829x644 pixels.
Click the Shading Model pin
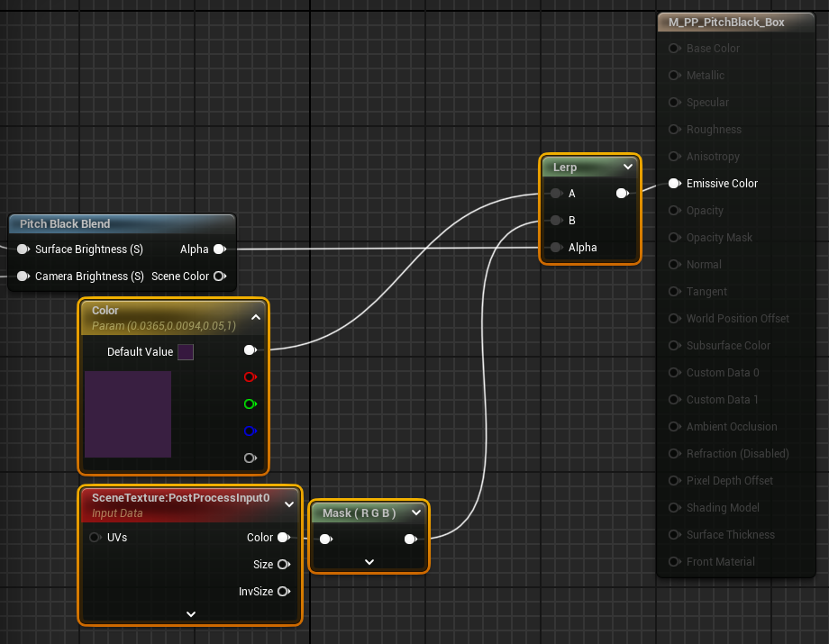(x=674, y=508)
